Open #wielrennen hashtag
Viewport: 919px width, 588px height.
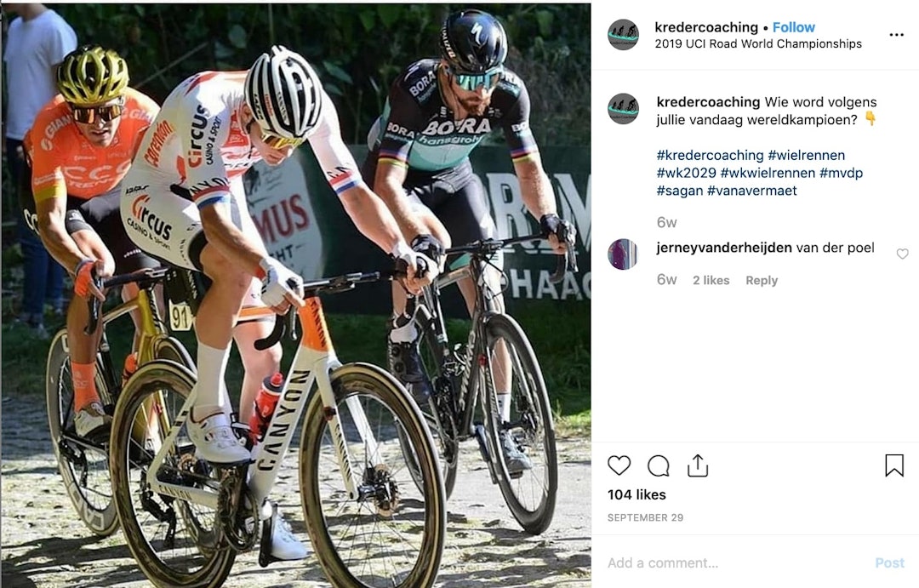807,156
